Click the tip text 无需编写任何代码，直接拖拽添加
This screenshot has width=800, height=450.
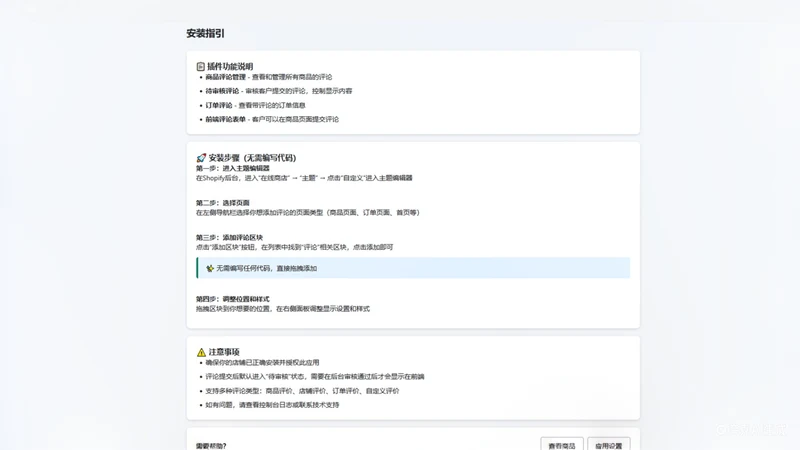click(266, 268)
